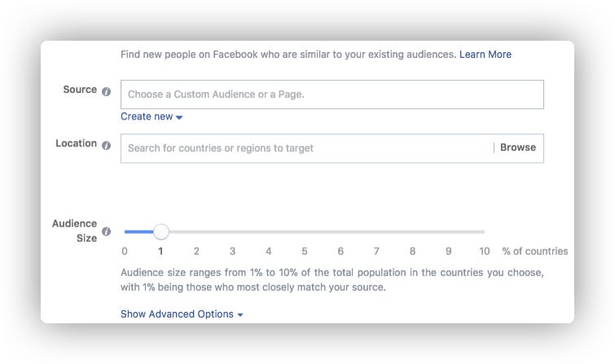Click the arrow beside Show Advanced Options
615x364 pixels.
pos(240,315)
